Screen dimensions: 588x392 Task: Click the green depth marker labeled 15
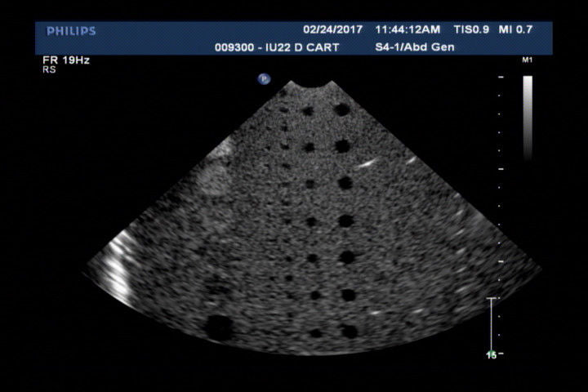pyautogui.click(x=491, y=355)
